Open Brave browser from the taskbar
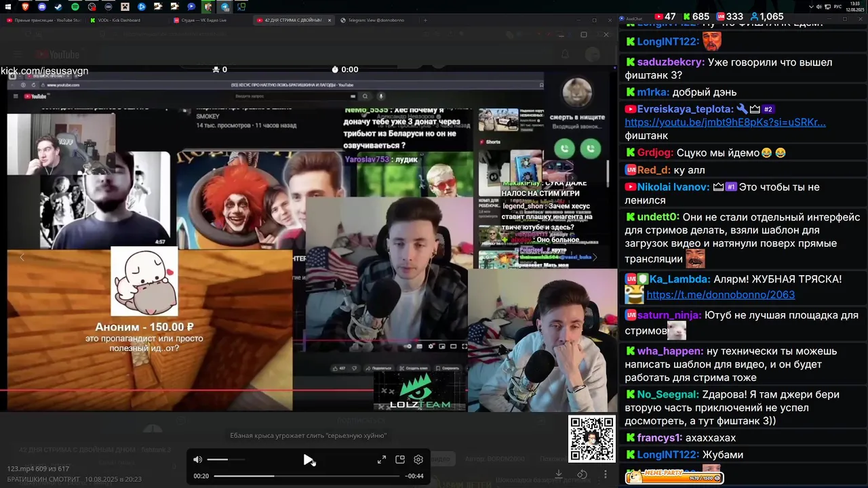Viewport: 868px width, 488px height. [x=25, y=6]
